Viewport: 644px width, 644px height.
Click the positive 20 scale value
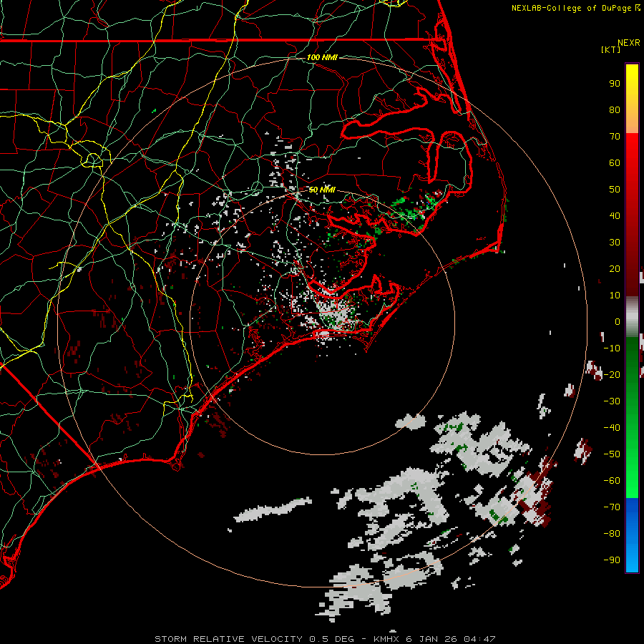(615, 269)
